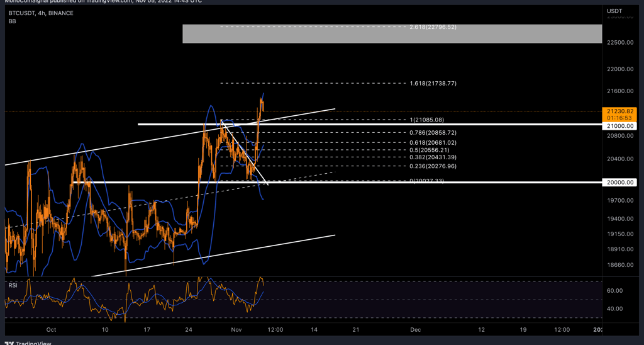The image size is (644, 345).
Task: Click the 40.00 RSI axis value
Action: tap(615, 309)
